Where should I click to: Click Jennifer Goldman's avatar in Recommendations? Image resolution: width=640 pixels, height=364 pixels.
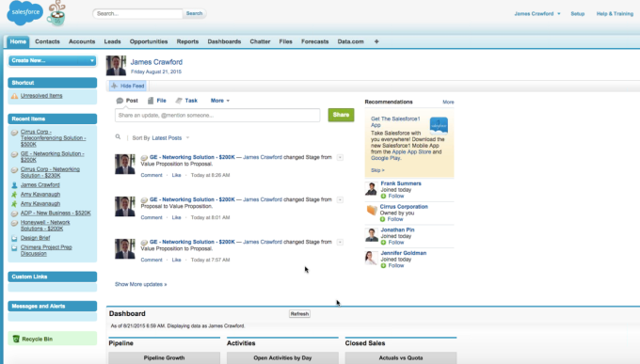[x=371, y=258]
